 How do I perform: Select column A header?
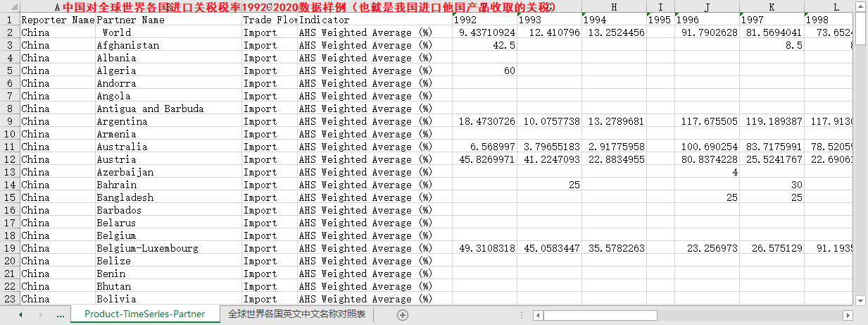tap(58, 7)
